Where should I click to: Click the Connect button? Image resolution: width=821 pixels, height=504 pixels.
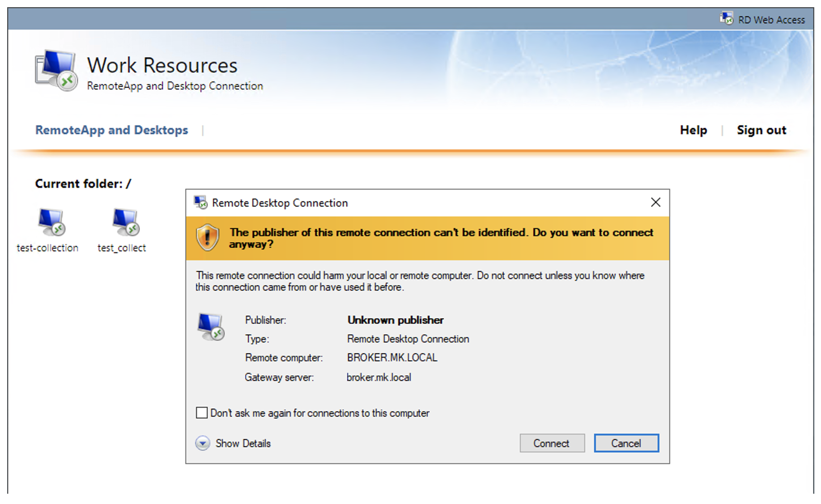pos(552,443)
